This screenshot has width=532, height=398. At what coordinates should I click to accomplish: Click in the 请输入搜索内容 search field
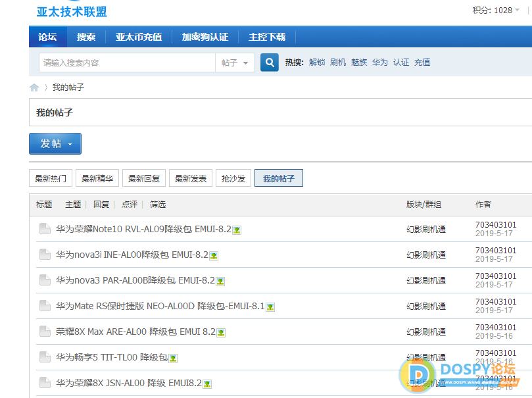coord(127,62)
